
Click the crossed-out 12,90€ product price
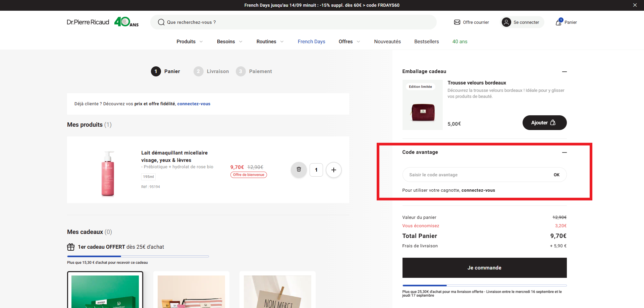tap(255, 167)
